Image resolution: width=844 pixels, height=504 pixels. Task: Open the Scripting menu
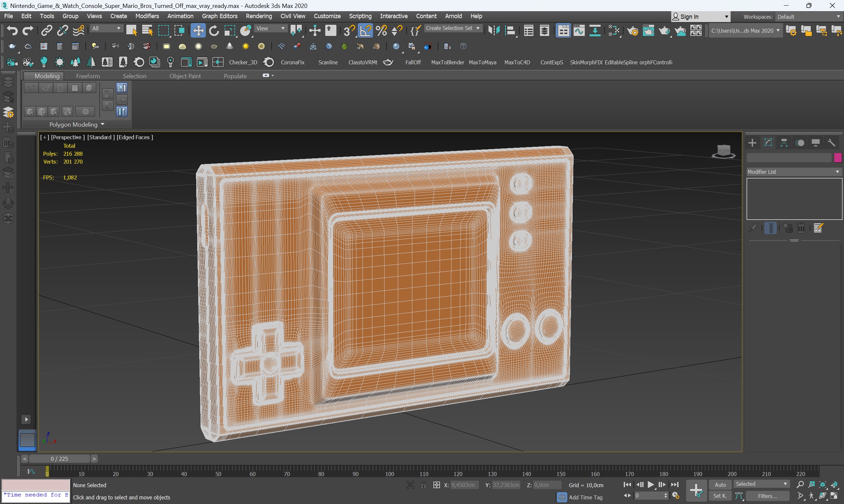360,16
